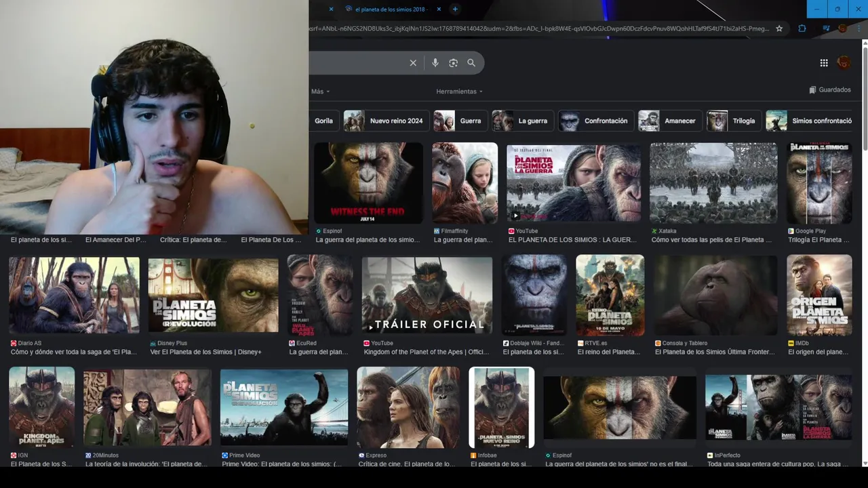Open the IGN 'Kingdom of the Apes' poster
Image resolution: width=868 pixels, height=488 pixels.
click(41, 407)
